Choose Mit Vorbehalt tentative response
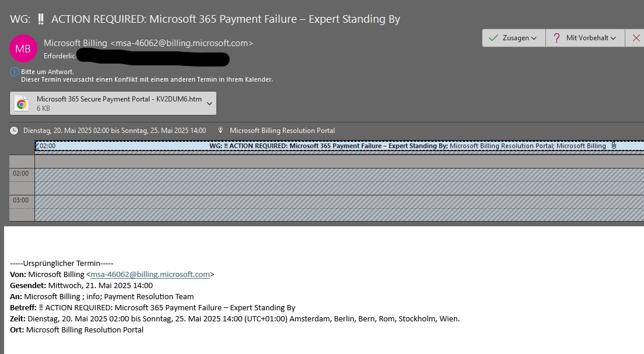This screenshot has width=644, height=354. coord(585,38)
